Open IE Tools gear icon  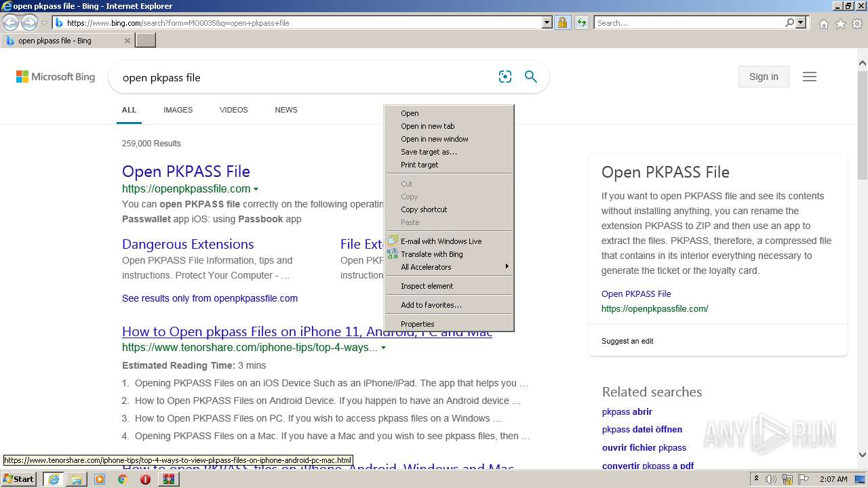pyautogui.click(x=857, y=24)
